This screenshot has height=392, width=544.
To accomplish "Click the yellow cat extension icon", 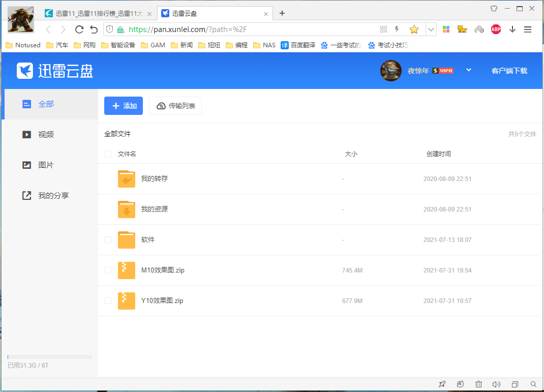I will (x=462, y=29).
